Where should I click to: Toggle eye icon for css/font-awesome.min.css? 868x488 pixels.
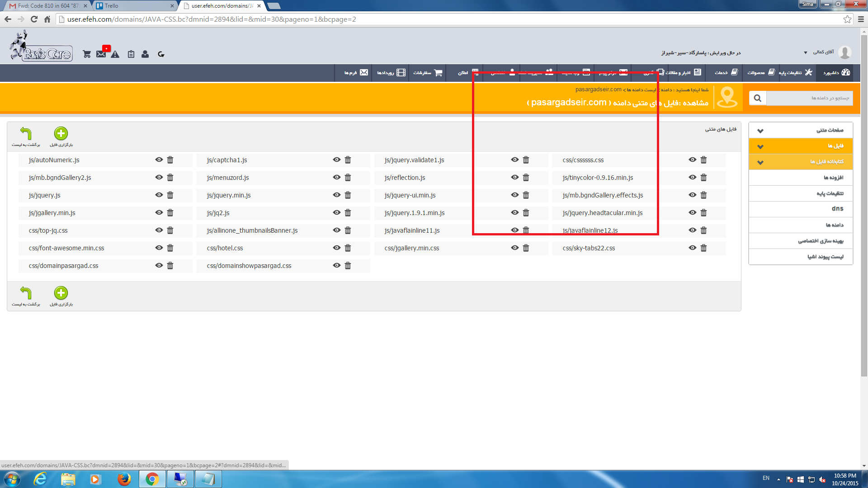pos(159,248)
